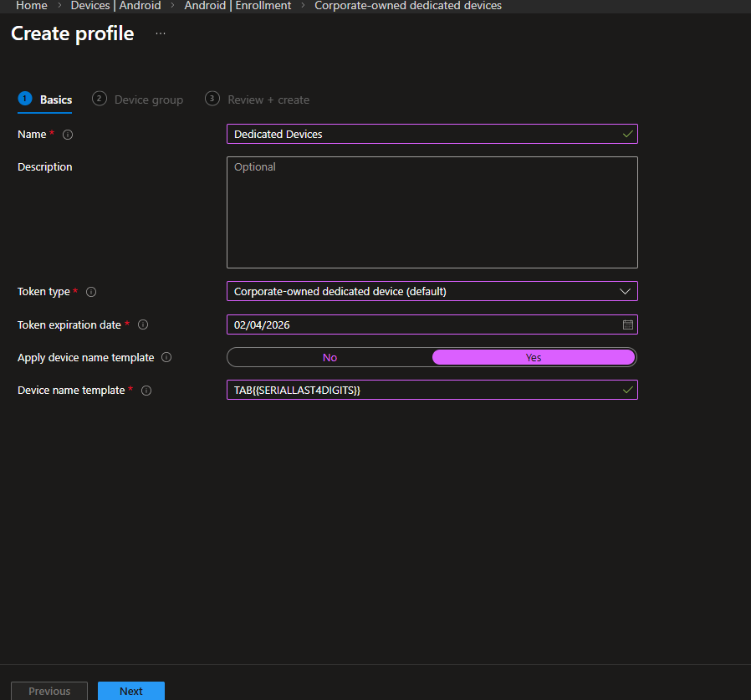
Task: Switch to the Device group step
Action: (148, 100)
